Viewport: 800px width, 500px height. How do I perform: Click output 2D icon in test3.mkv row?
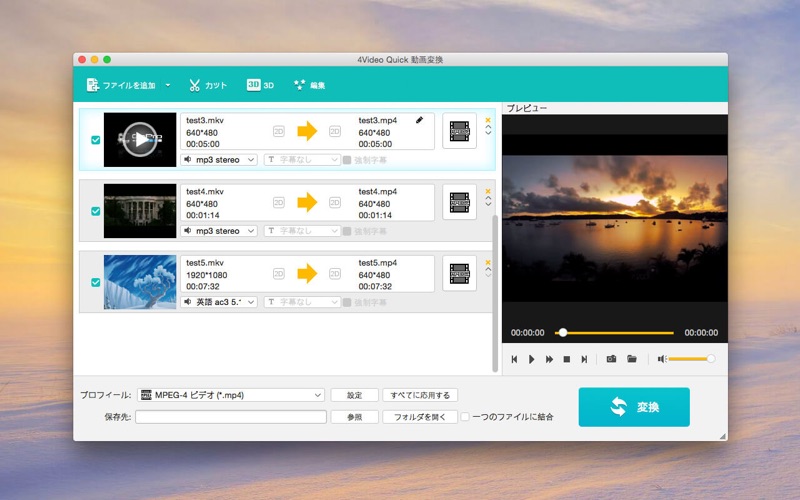(x=335, y=132)
